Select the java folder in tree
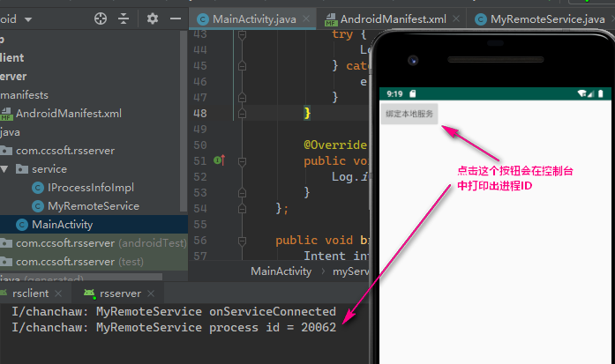This screenshot has height=364, width=615. [x=11, y=132]
